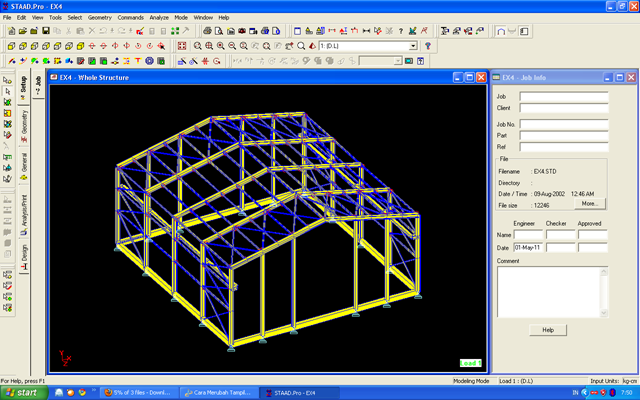Click the dimension arrow icon in top toolbar
This screenshot has width=640, height=400.
click(x=366, y=31)
